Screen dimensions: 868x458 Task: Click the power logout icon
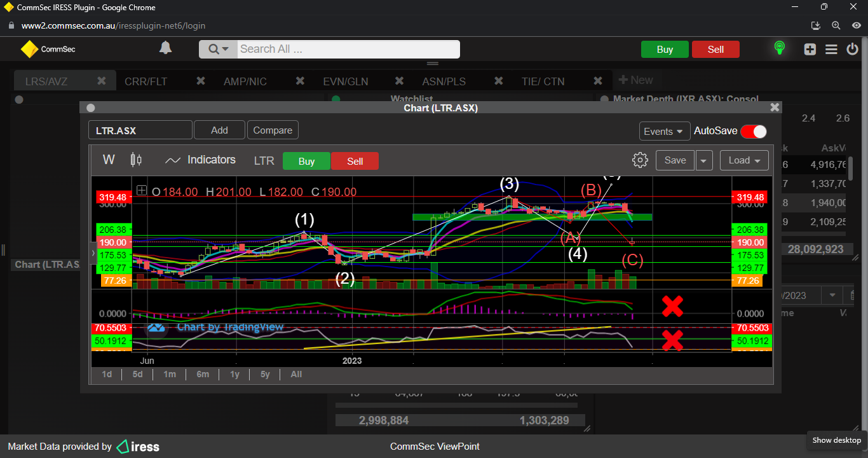click(853, 49)
